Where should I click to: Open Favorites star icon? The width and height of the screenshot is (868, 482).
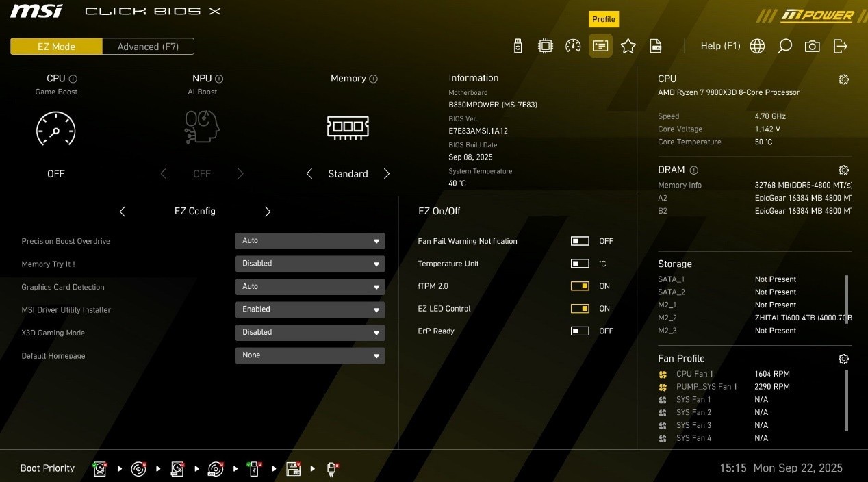[x=628, y=46]
